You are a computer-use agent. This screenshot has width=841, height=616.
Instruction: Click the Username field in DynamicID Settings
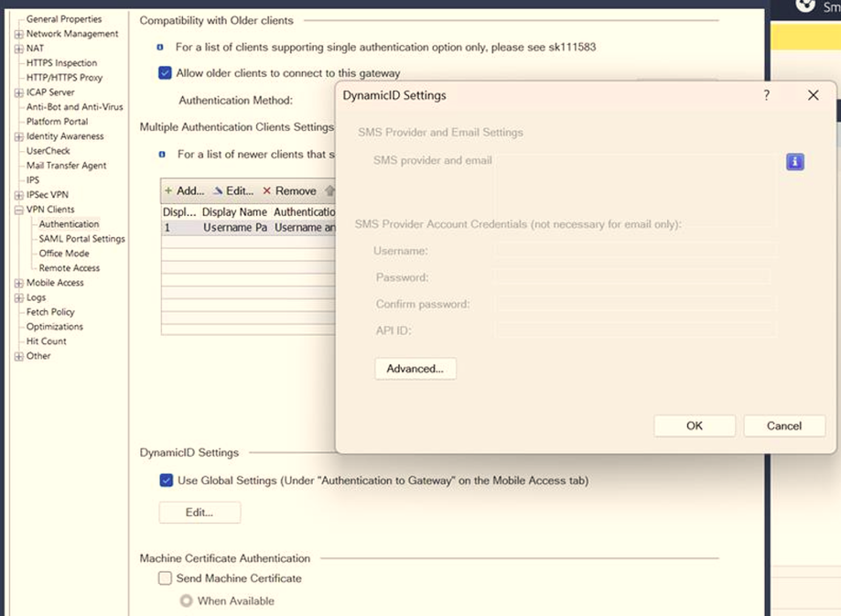pos(636,250)
